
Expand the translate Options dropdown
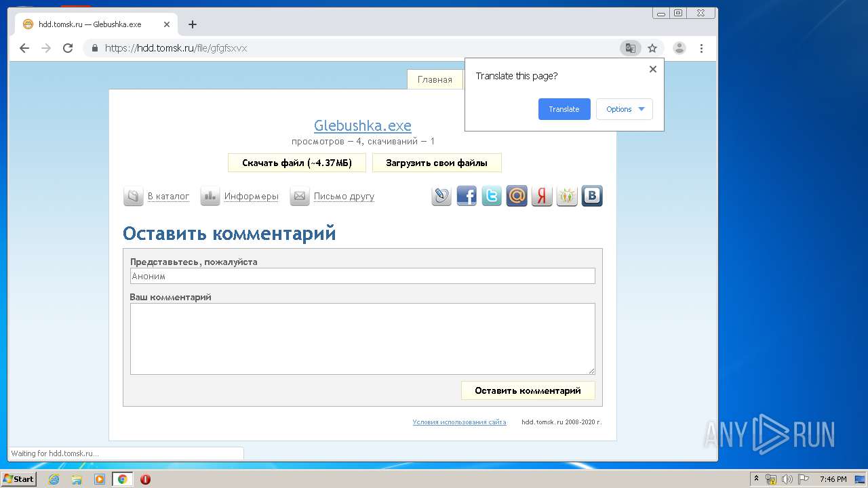coord(625,109)
